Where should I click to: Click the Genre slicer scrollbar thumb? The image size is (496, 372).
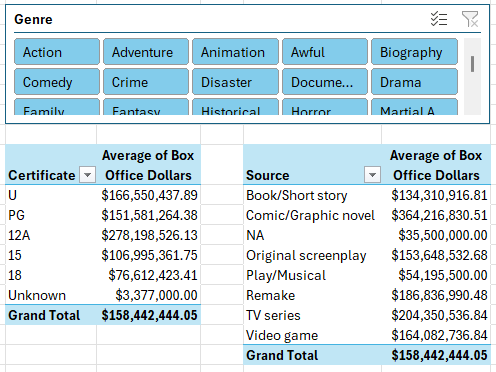[472, 64]
